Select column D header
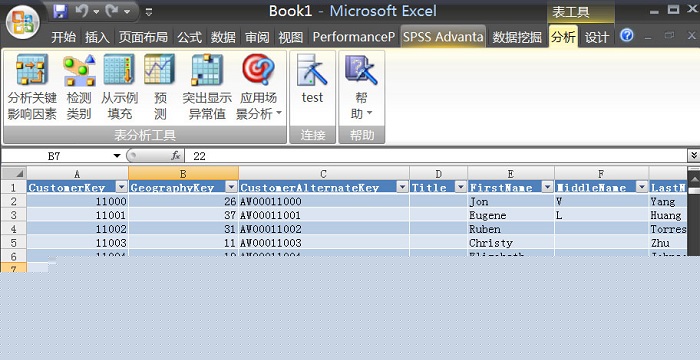This screenshot has height=360, width=700. (x=438, y=173)
